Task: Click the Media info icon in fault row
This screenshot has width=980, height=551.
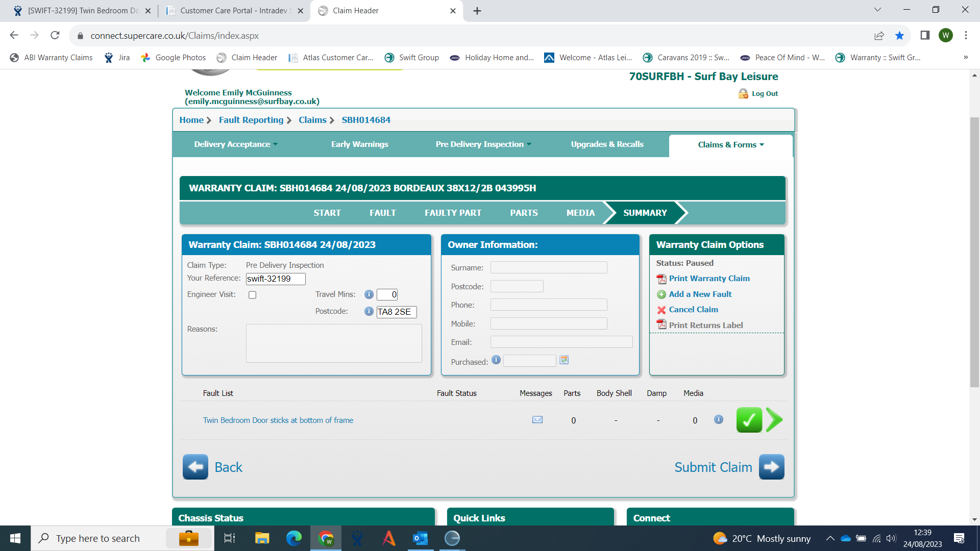Action: (718, 419)
